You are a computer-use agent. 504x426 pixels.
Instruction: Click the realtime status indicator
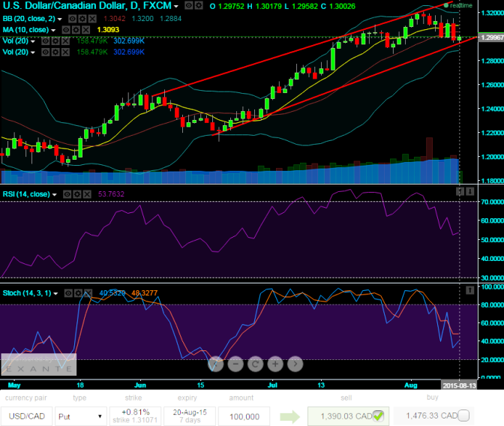pos(458,5)
